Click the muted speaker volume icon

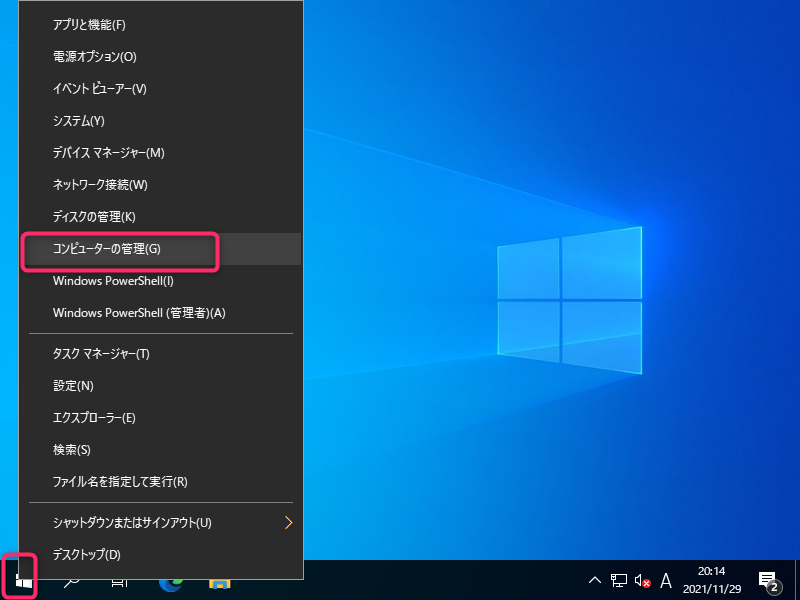(x=642, y=581)
